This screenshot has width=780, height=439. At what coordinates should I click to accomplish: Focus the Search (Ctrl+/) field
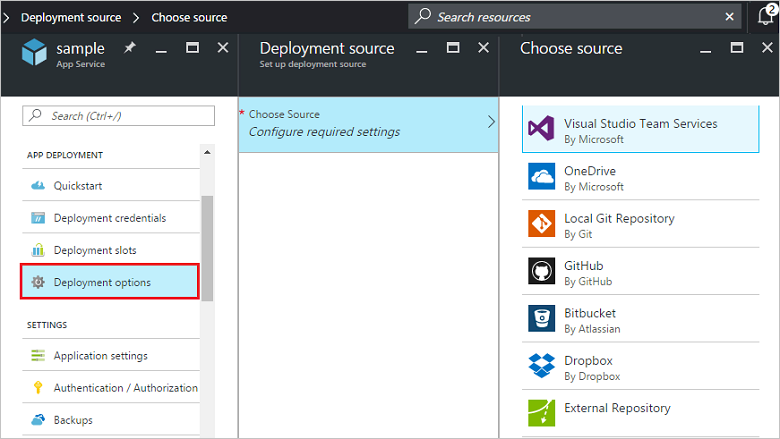pyautogui.click(x=118, y=115)
